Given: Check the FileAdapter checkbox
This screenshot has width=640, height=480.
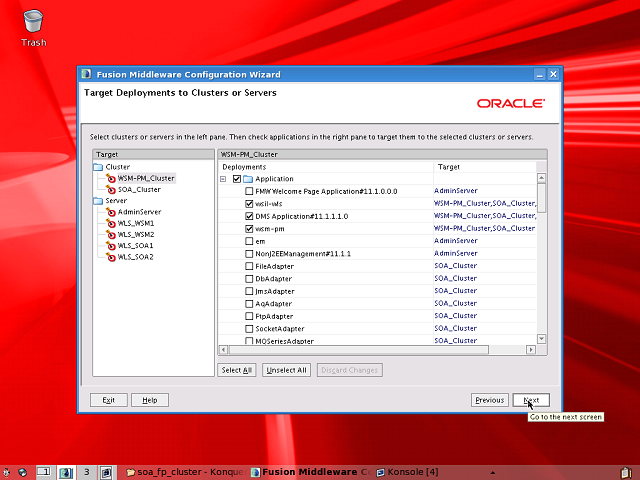Looking at the screenshot, I should (x=249, y=266).
